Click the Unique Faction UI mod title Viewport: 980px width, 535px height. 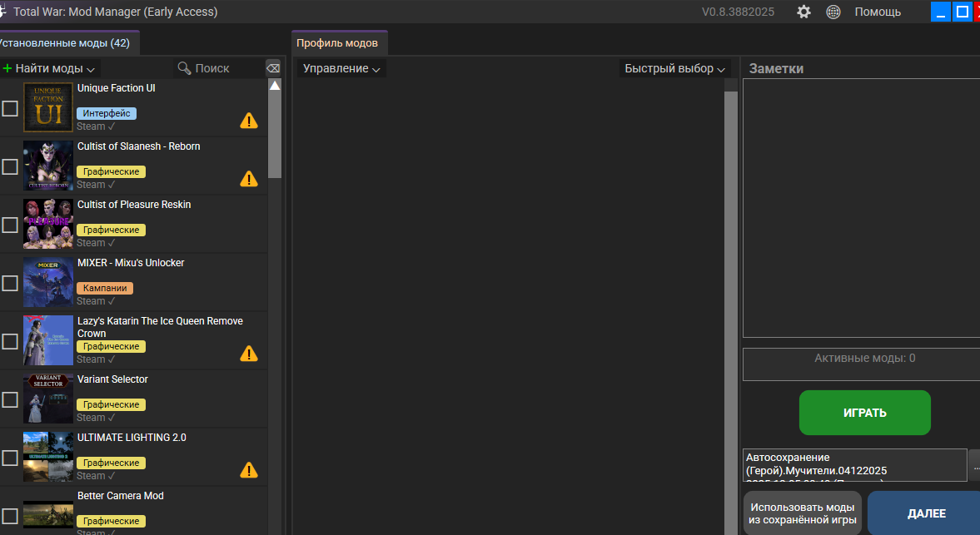pyautogui.click(x=117, y=88)
